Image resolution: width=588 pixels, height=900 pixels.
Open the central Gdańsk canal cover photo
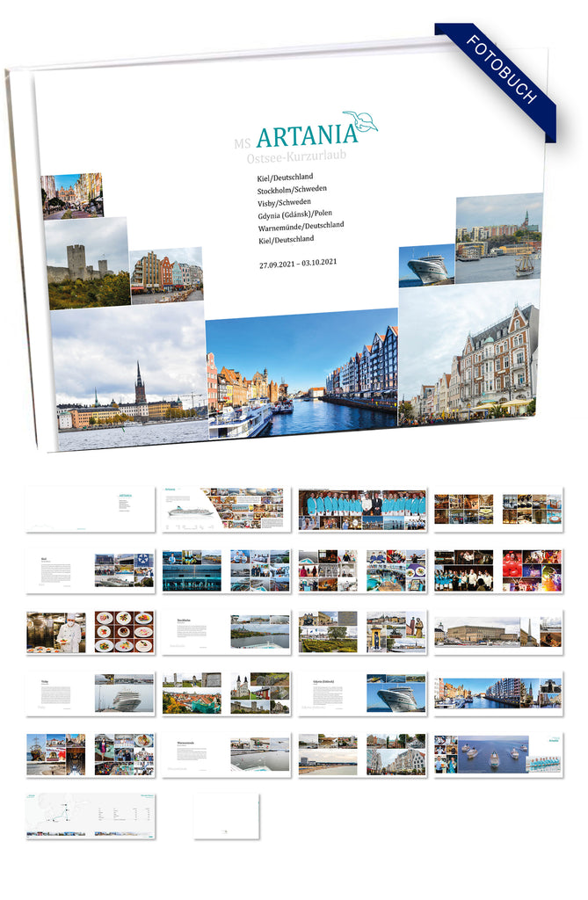302,373
